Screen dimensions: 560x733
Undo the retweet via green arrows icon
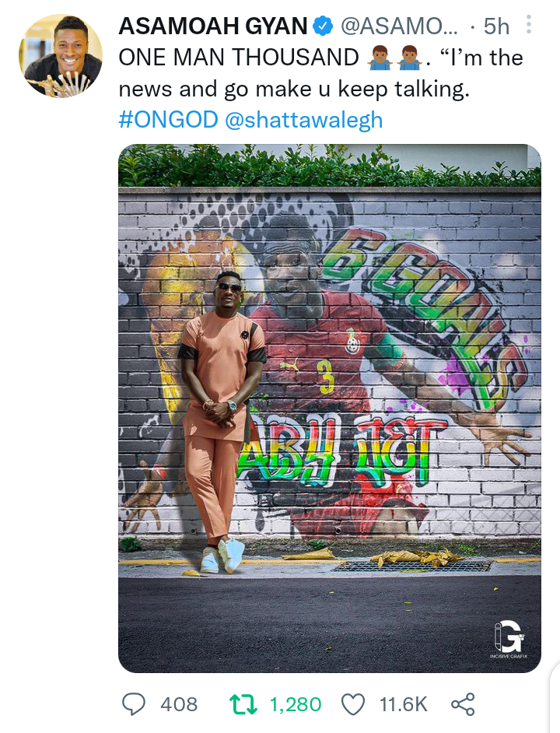click(x=243, y=704)
